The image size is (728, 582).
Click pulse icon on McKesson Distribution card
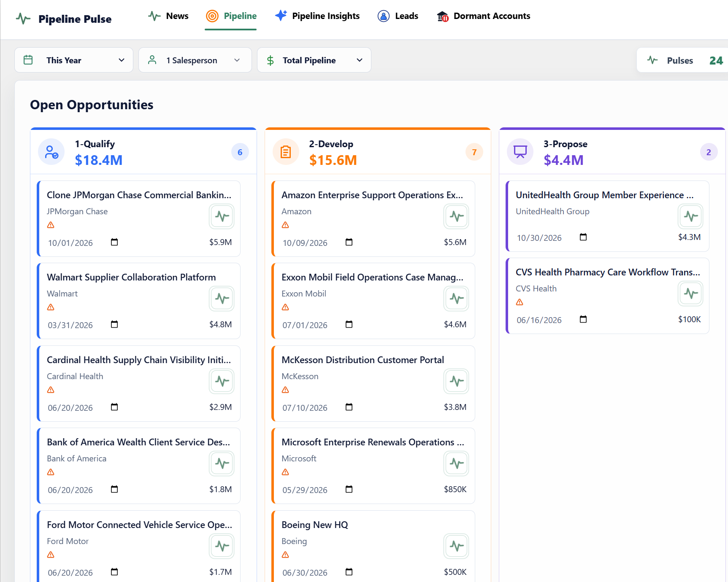point(457,381)
